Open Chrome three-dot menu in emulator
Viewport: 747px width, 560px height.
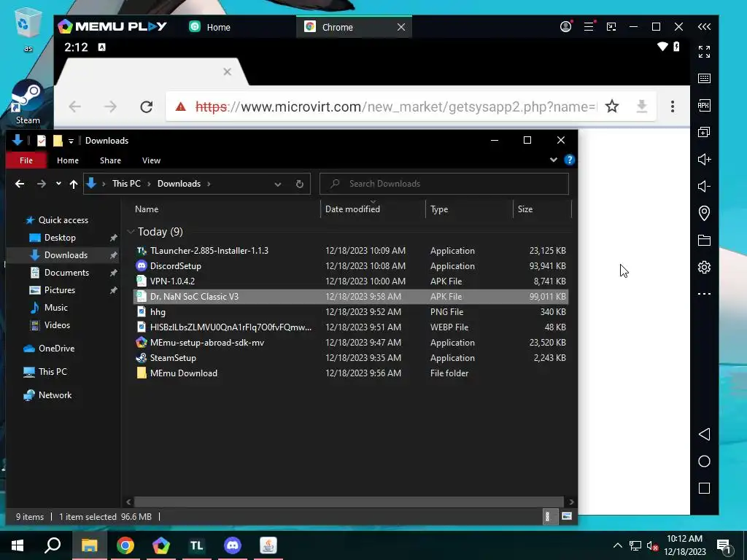(x=672, y=106)
